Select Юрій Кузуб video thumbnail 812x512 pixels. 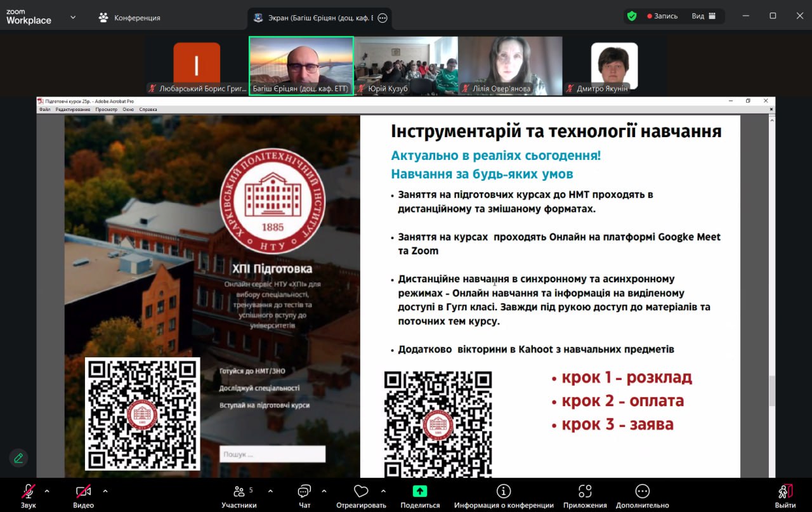pos(406,66)
